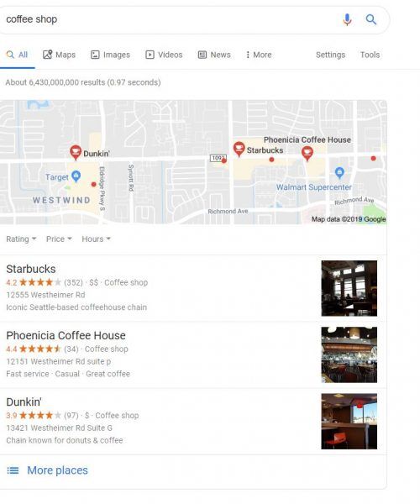This screenshot has height=504, width=420.
Task: Click the Starbucks map pin marker
Action: point(239,150)
